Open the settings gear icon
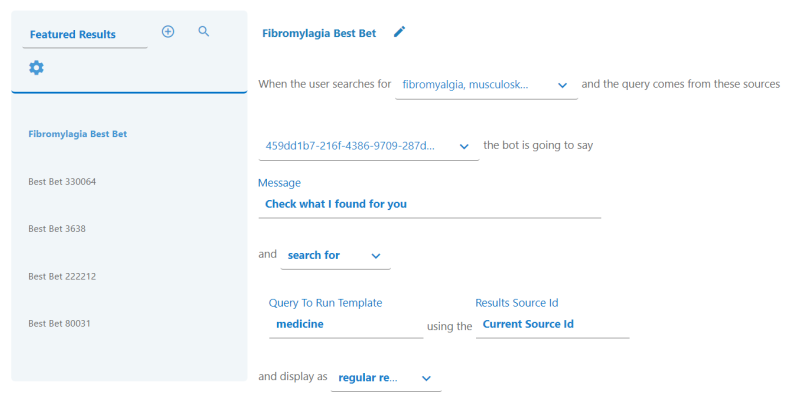792x406 pixels. 36,67
